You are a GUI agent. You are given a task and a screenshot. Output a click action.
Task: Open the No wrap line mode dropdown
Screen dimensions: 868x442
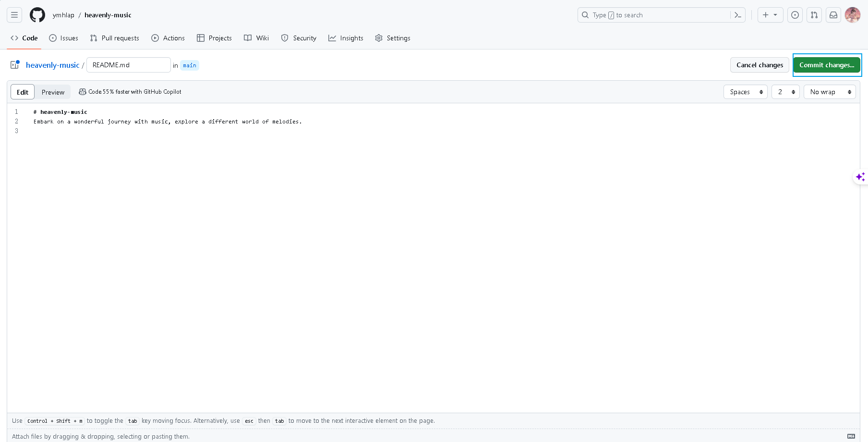pos(829,92)
